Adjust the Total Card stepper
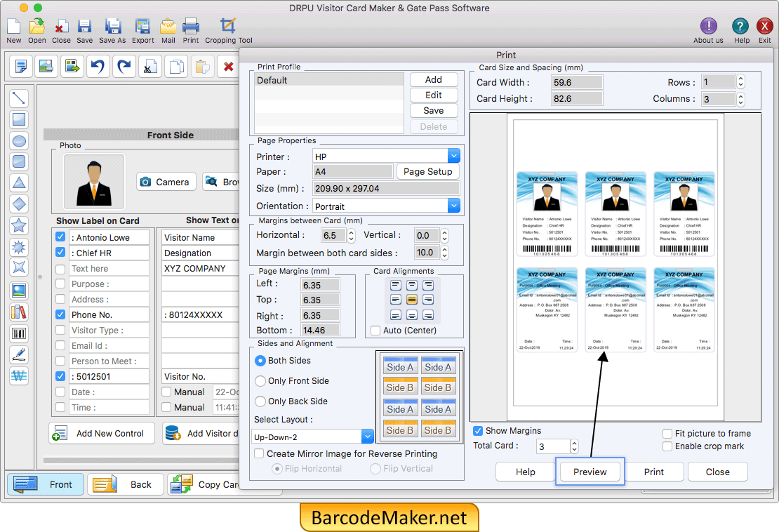Viewport: 779px width, 532px height. 574,446
